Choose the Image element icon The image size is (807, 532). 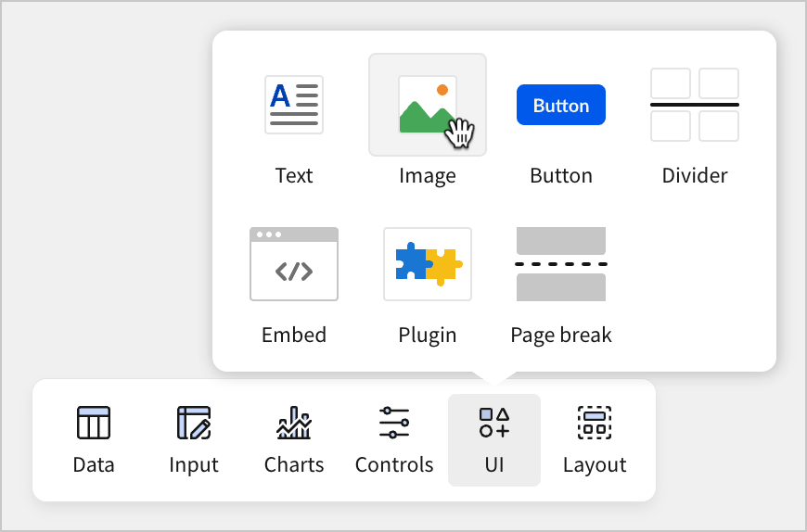pos(428,105)
